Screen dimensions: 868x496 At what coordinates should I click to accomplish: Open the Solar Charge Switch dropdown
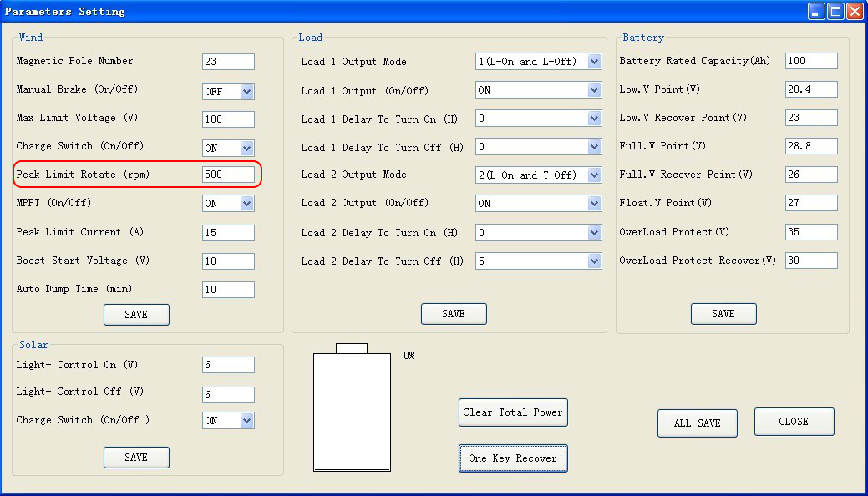[228, 420]
